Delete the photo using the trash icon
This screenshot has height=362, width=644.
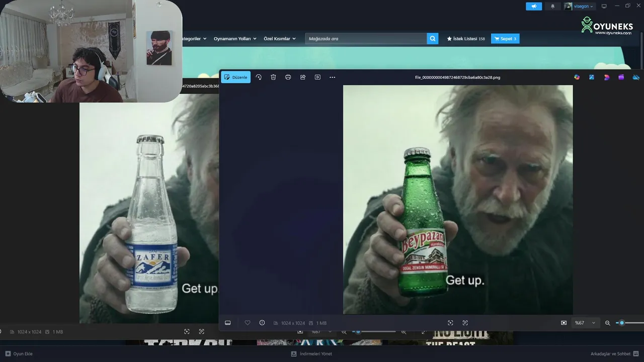pyautogui.click(x=273, y=77)
